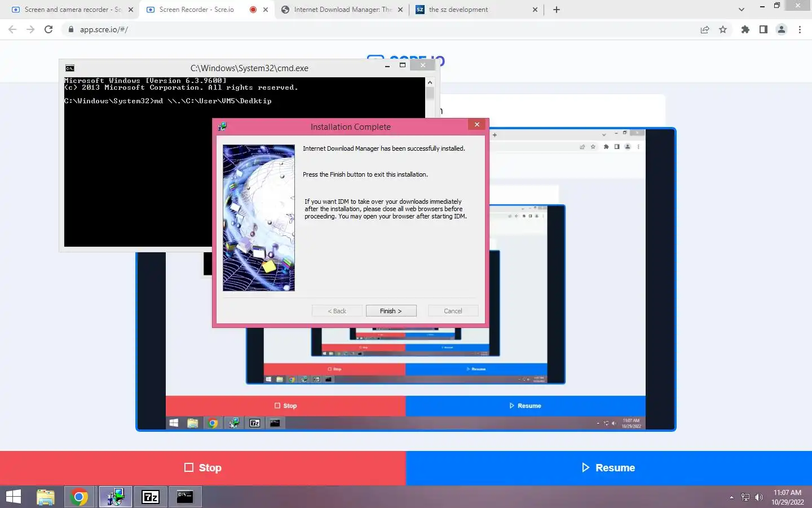Image resolution: width=812 pixels, height=508 pixels.
Task: Click the md command line in cmd
Action: coord(168,101)
